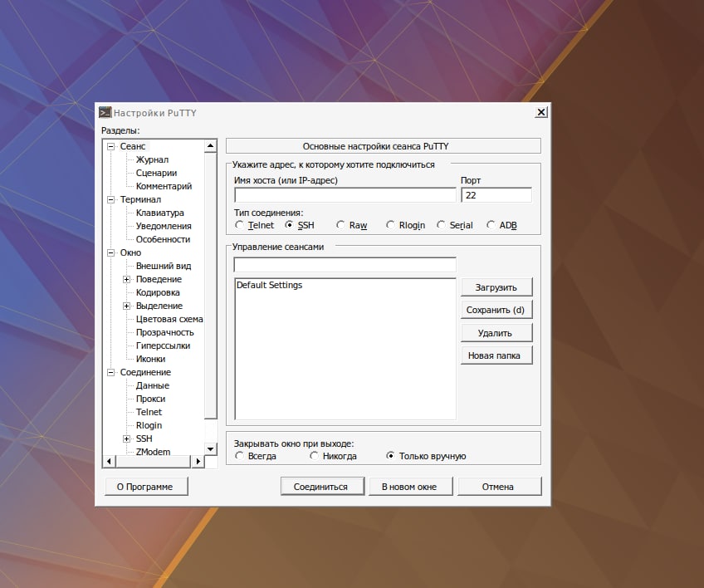Click the Соединиться button
The width and height of the screenshot is (704, 588).
(322, 487)
